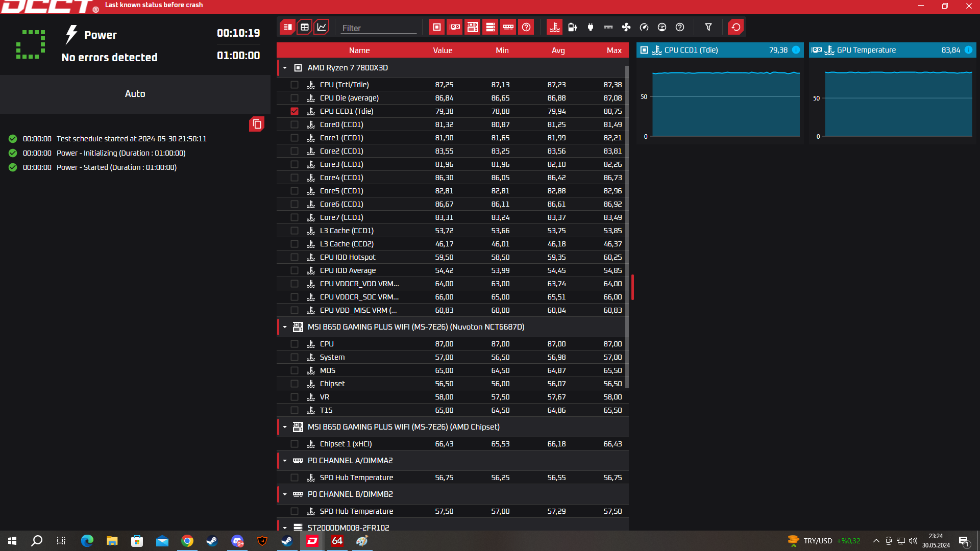
Task: Collapse the P0 CHANNEL A/DIMMA2 group
Action: tap(285, 461)
